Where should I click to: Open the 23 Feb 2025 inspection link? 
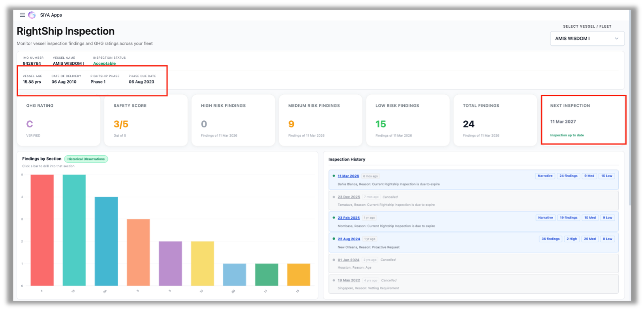349,218
